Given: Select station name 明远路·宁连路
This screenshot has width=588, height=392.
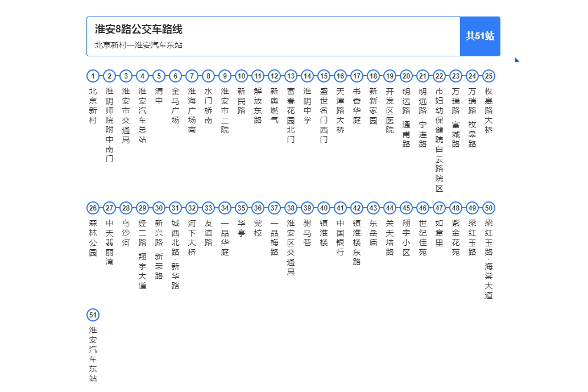Looking at the screenshot, I should tap(423, 118).
